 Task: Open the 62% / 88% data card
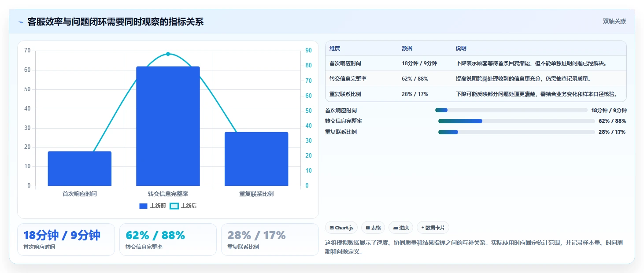[x=168, y=240]
